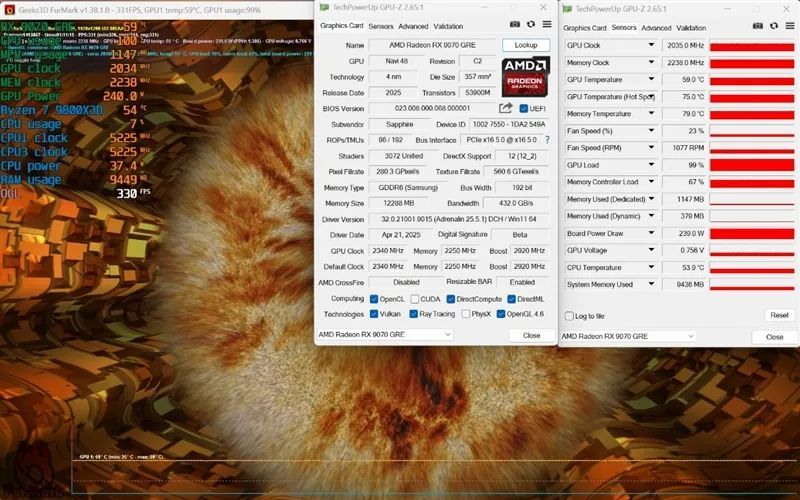The image size is (800, 500).
Task: Switch to the Advanced tab in left GPU-Z
Action: [413, 27]
